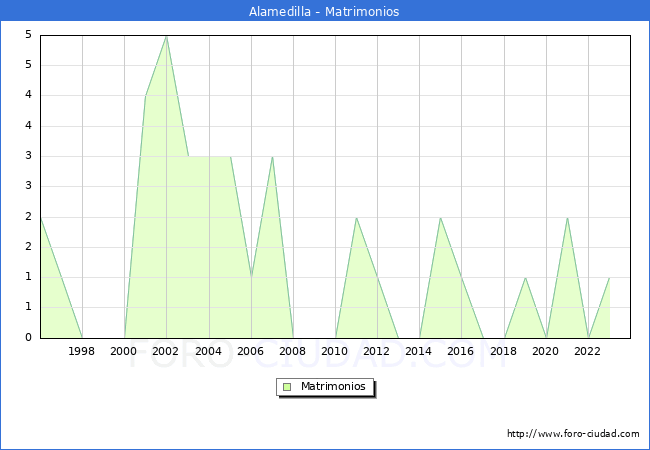Click the 2015 peak data point
This screenshot has height=450, width=650.
pos(440,218)
